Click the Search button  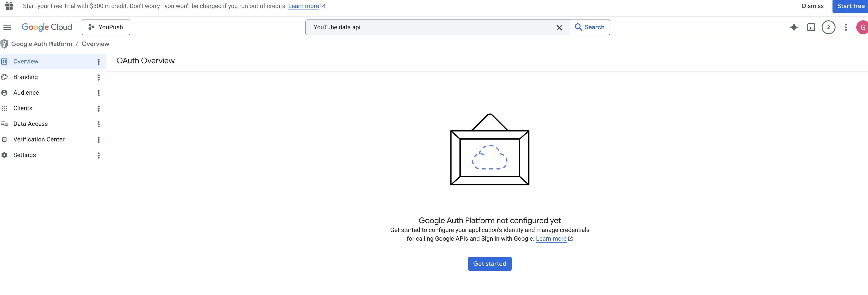click(590, 27)
